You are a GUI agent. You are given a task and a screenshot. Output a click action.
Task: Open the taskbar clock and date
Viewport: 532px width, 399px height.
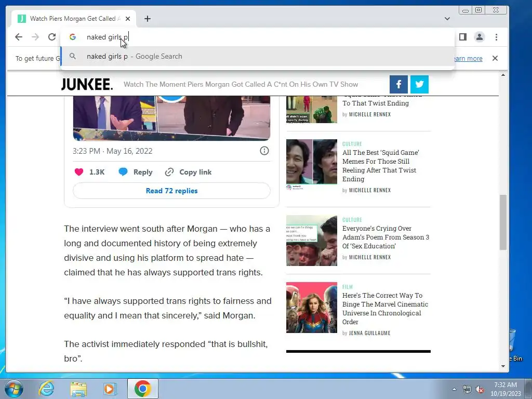[506, 389]
